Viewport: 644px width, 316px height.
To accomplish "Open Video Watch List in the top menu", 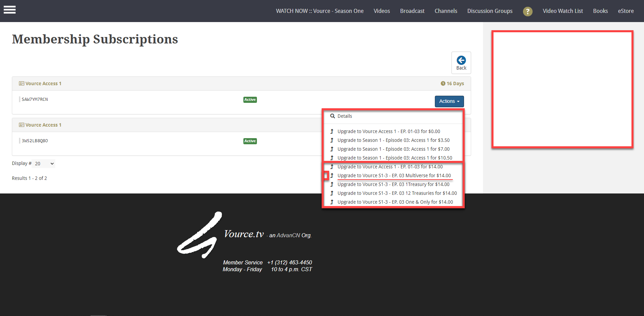I will (563, 11).
